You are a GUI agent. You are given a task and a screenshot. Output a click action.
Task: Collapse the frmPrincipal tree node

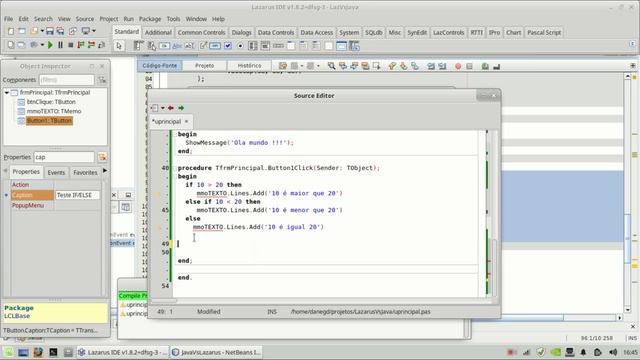click(x=7, y=93)
